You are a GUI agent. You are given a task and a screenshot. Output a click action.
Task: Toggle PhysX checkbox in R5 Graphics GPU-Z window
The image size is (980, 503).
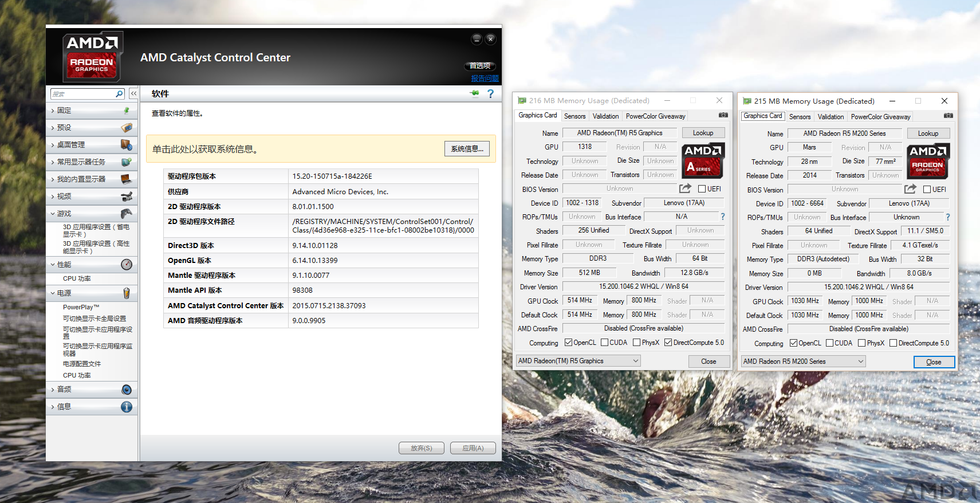[636, 343]
